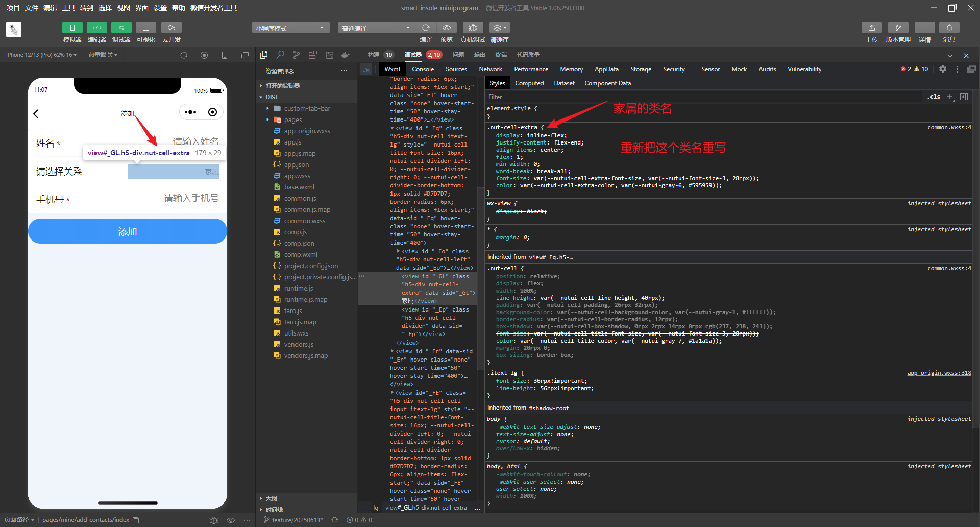980x527 pixels.
Task: Click the 请输入手机号 phone input
Action: click(x=191, y=198)
